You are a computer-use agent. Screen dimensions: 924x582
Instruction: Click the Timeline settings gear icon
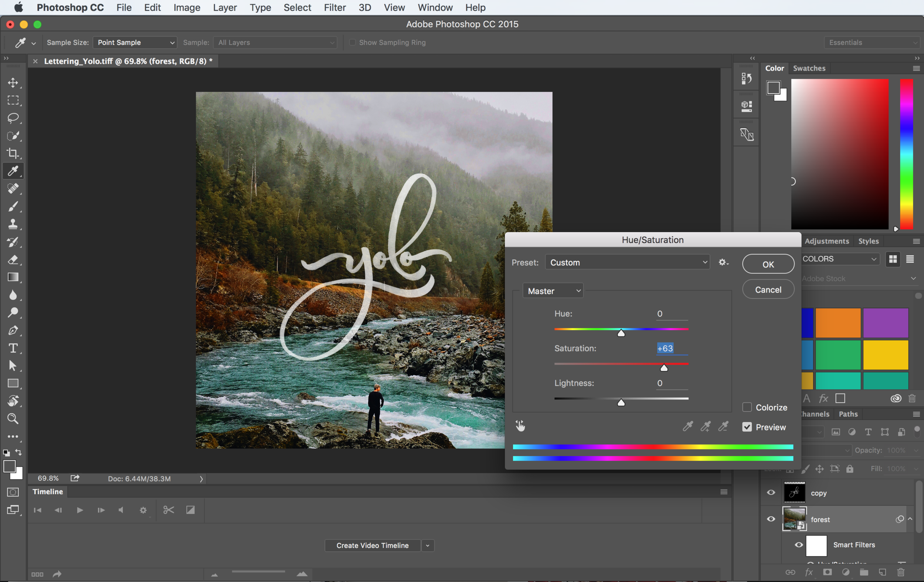point(143,510)
